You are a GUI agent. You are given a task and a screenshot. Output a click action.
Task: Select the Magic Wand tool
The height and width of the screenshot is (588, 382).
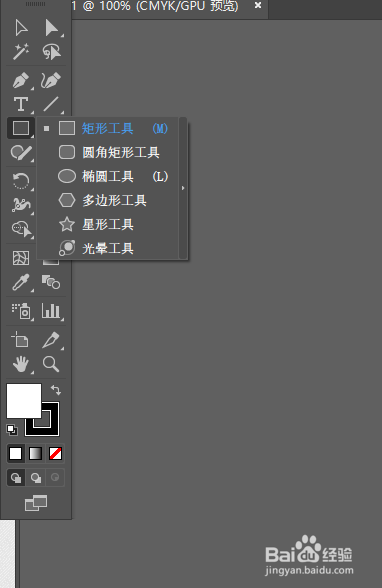click(21, 52)
